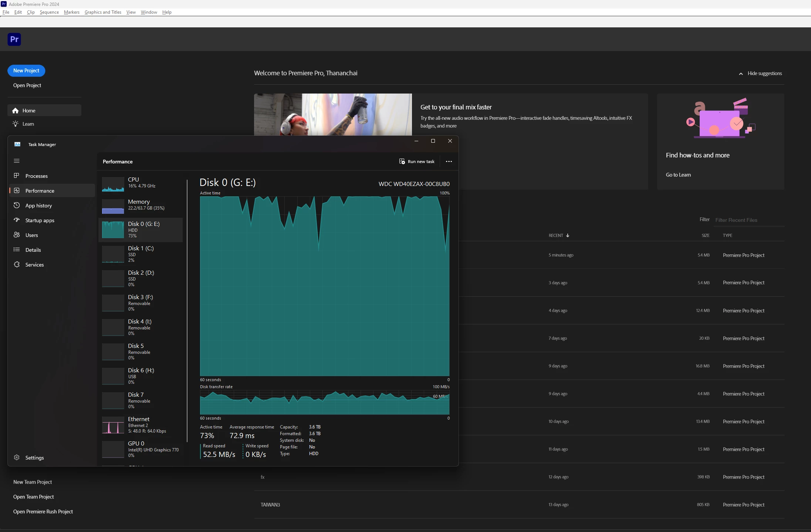The height and width of the screenshot is (532, 811).
Task: Open the Users page
Action: (31, 235)
